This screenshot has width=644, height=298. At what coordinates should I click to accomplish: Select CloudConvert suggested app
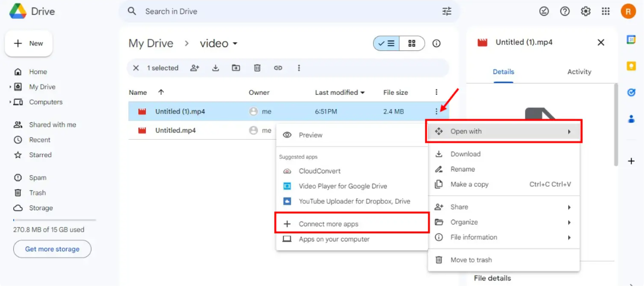pos(352,171)
